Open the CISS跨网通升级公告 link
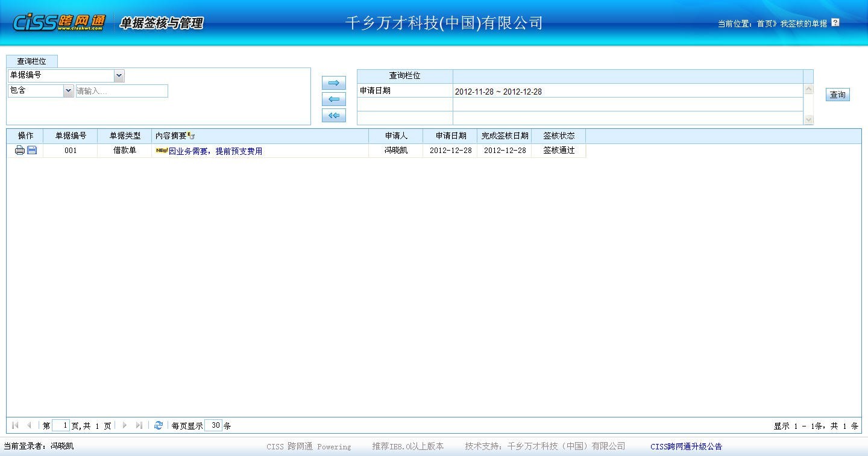Image resolution: width=868 pixels, height=456 pixels. click(x=686, y=447)
